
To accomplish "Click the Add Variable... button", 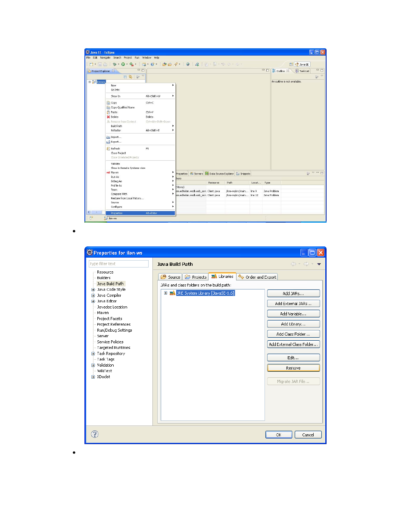I will tap(293, 314).
